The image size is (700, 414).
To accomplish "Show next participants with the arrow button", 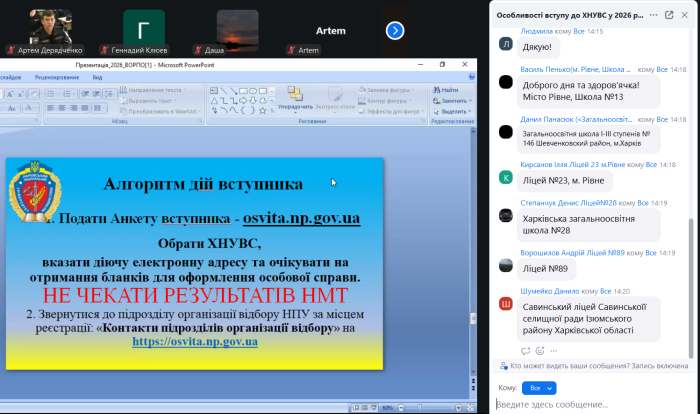I will coord(395,30).
